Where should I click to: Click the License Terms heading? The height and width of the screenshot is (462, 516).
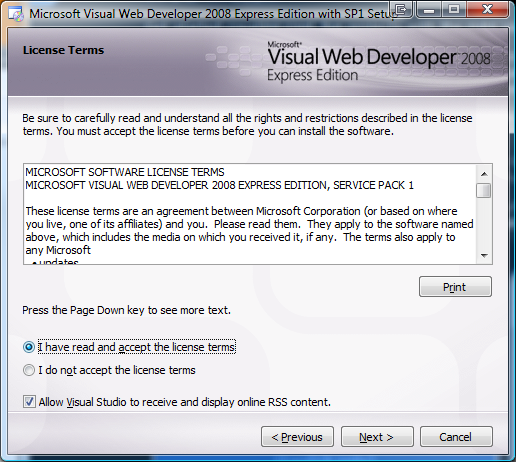pos(63,50)
